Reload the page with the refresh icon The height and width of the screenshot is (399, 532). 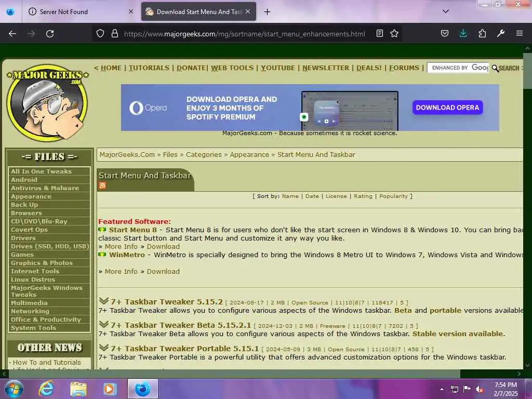point(50,34)
